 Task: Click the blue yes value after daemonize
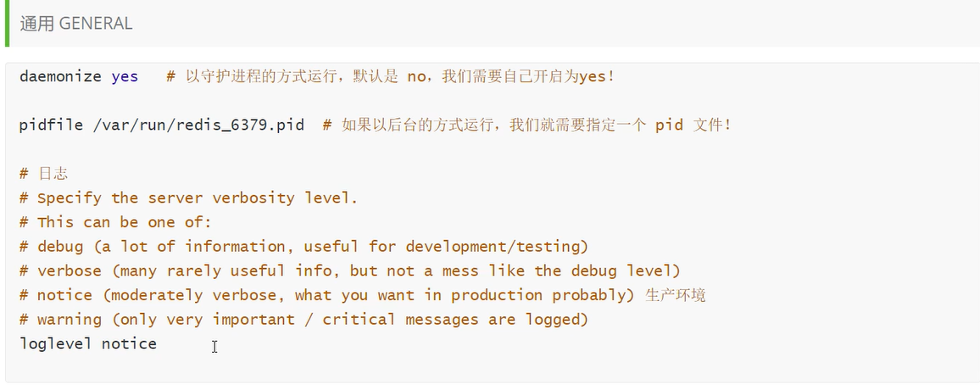click(x=125, y=76)
